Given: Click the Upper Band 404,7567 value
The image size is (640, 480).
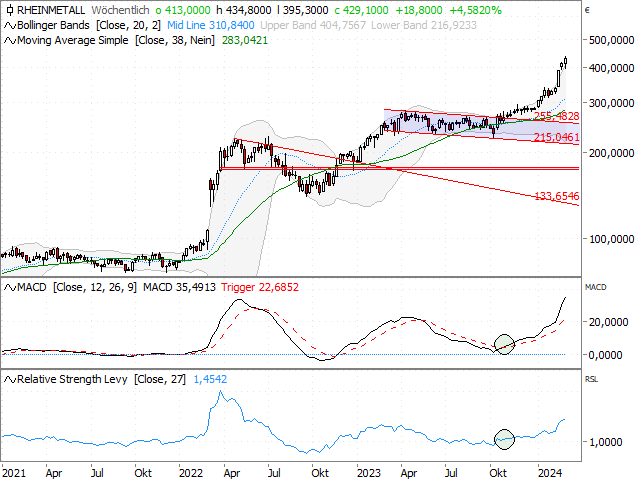Looking at the screenshot, I should [x=313, y=25].
